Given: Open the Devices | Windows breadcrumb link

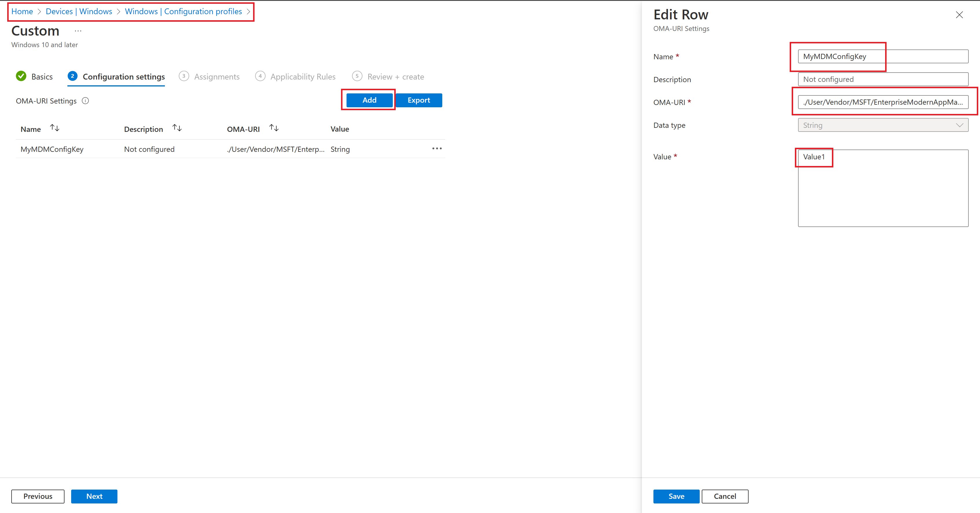Looking at the screenshot, I should coord(79,11).
